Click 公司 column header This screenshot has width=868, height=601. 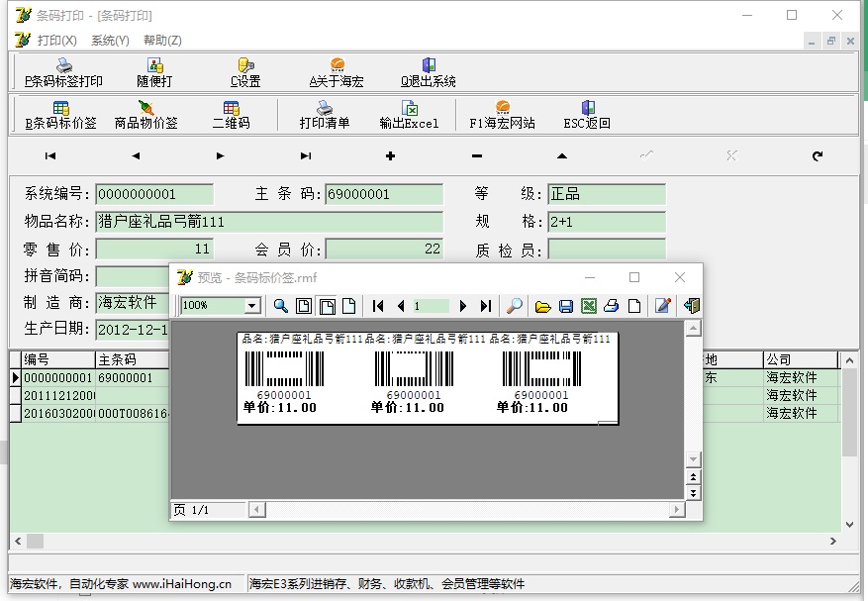click(x=801, y=360)
